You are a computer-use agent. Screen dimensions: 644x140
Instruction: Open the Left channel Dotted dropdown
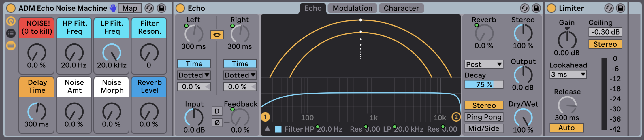coord(194,75)
